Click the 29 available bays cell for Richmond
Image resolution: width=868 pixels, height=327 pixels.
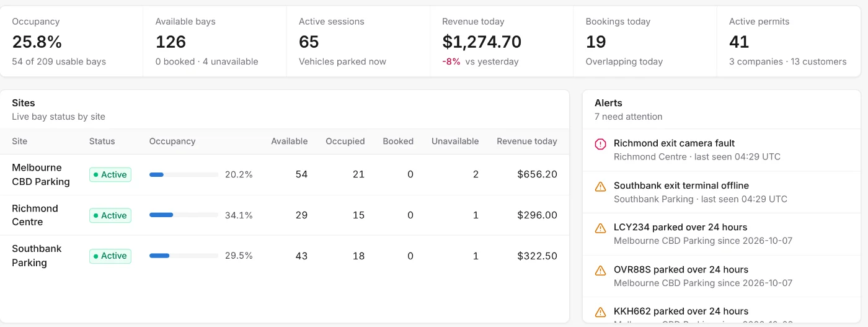pos(301,215)
